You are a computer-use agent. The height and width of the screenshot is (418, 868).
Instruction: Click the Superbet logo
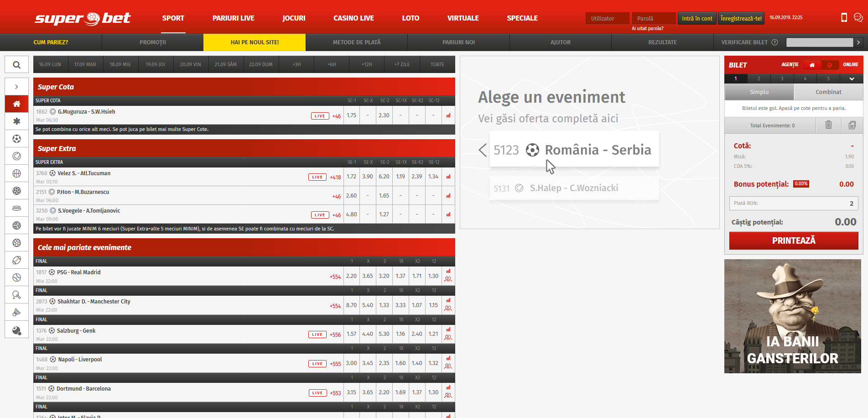(83, 18)
